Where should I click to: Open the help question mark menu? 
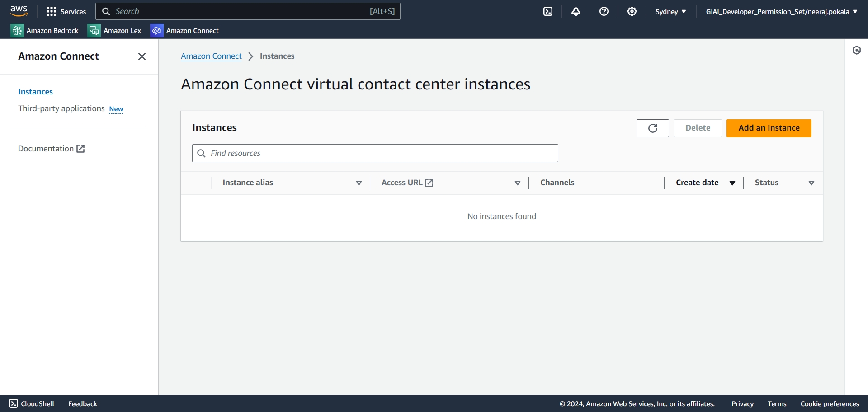point(604,11)
